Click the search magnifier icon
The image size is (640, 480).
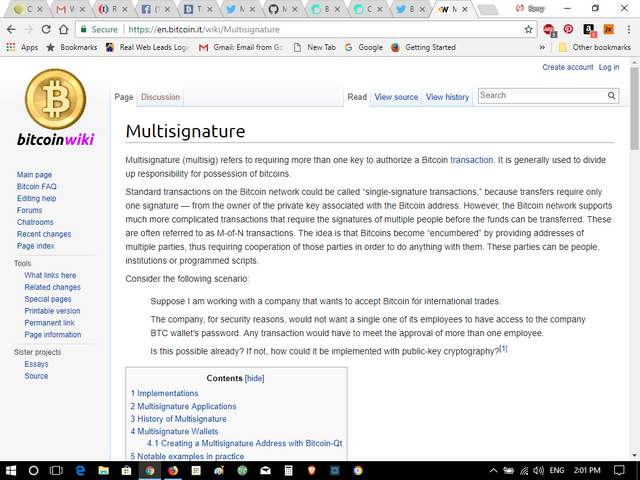pos(611,96)
